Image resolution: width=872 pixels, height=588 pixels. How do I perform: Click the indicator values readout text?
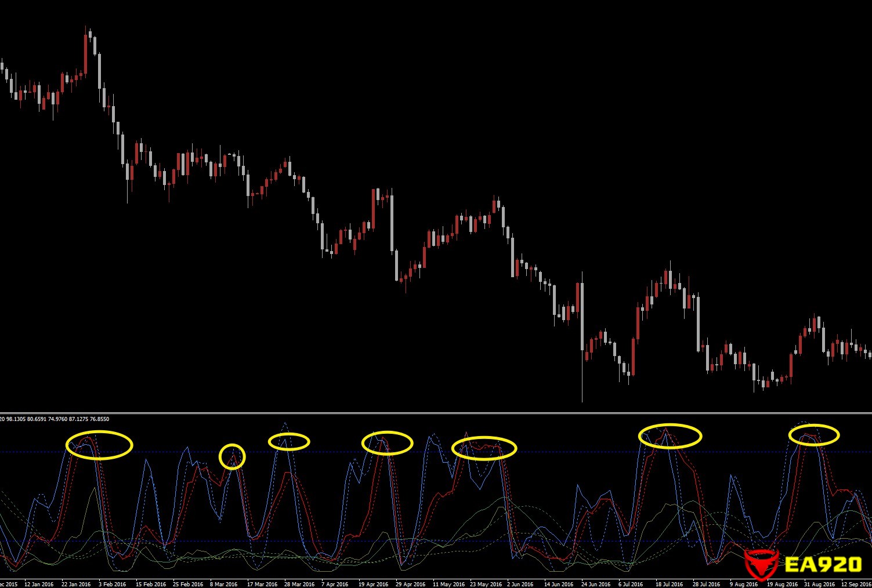click(x=56, y=419)
